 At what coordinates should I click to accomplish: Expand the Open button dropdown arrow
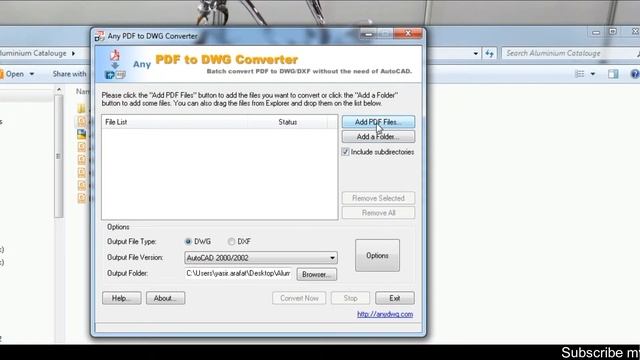tap(32, 74)
